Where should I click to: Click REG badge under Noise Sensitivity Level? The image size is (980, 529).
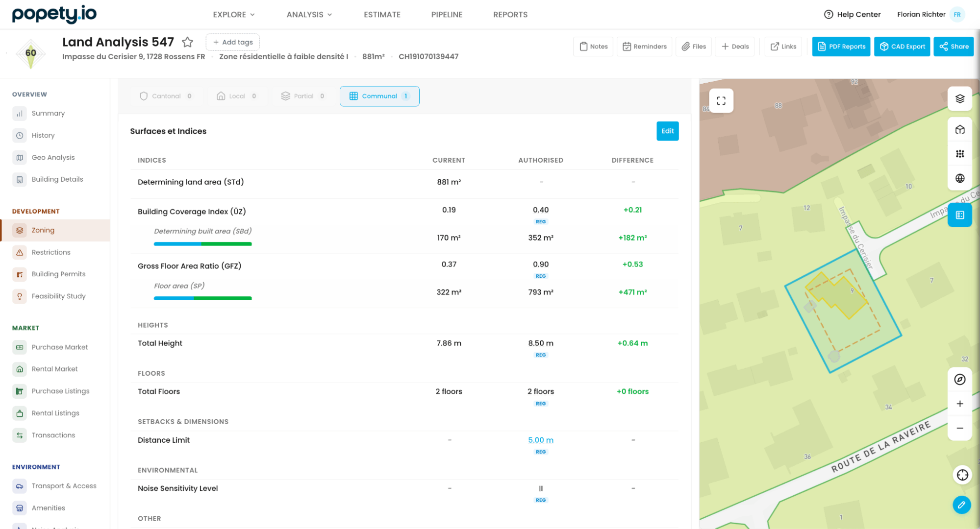pos(541,501)
